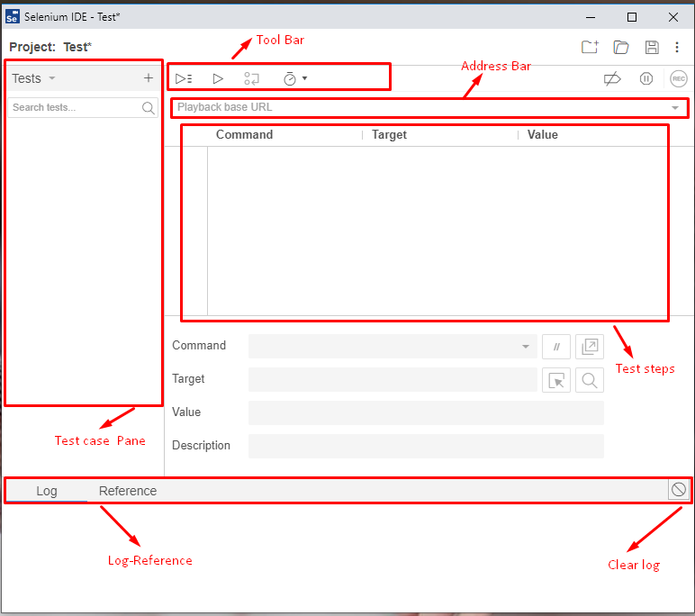Viewport: 695px width, 616px height.
Task: Click the step over command icon
Action: click(251, 79)
